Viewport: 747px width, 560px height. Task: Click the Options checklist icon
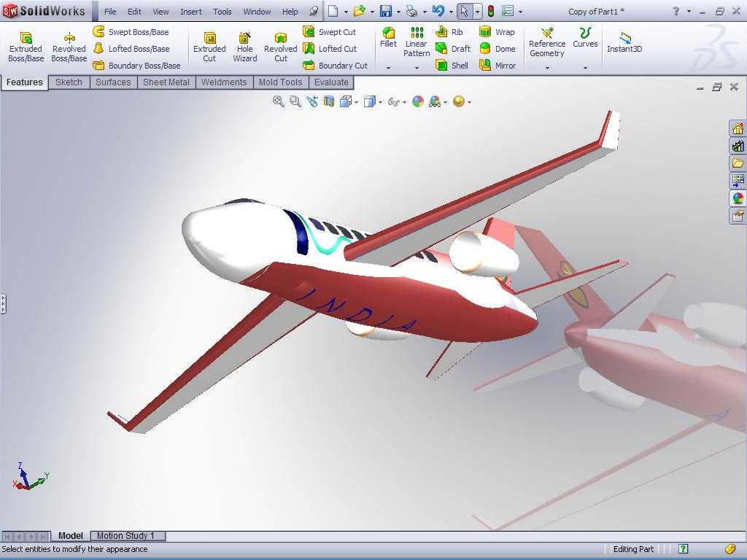click(508, 11)
